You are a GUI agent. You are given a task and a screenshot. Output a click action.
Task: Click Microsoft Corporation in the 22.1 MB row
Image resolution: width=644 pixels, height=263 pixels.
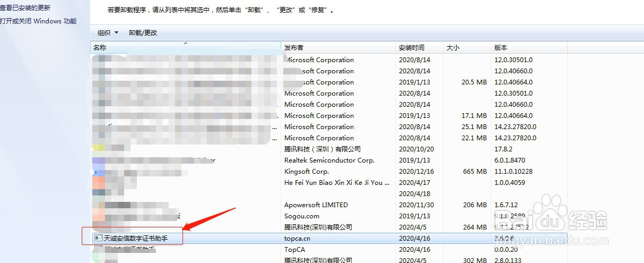(319, 138)
